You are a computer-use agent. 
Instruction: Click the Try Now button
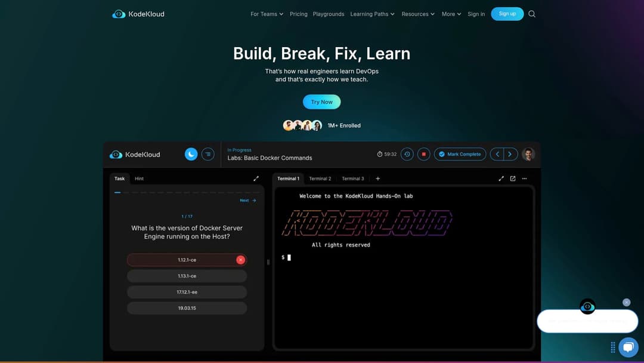(321, 102)
